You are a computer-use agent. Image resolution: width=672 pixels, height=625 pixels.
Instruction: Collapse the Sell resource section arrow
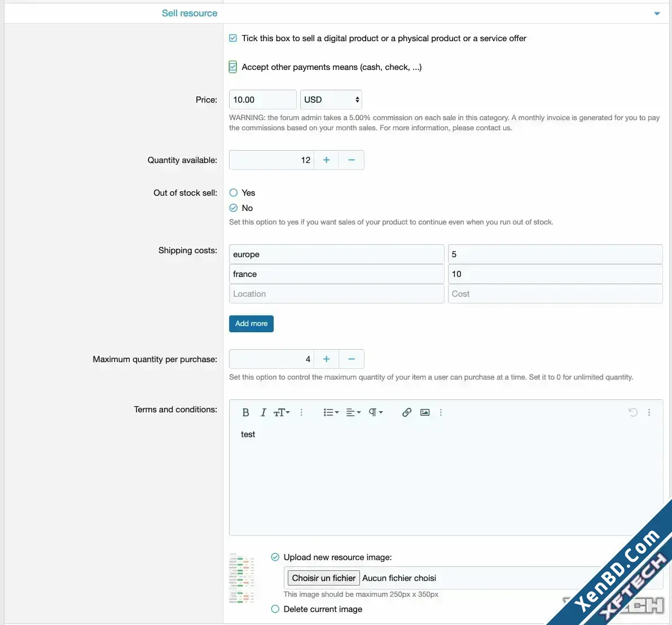[x=657, y=14]
